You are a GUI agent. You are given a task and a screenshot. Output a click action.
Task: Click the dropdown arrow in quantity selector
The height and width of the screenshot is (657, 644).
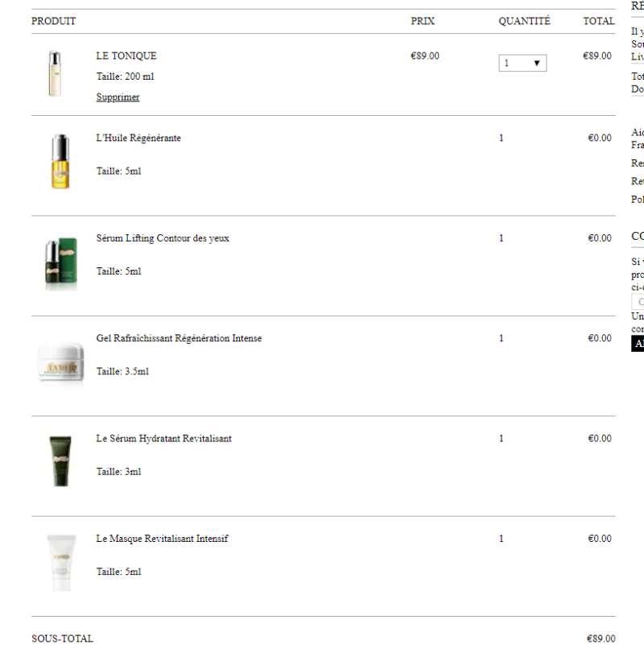coord(537,64)
